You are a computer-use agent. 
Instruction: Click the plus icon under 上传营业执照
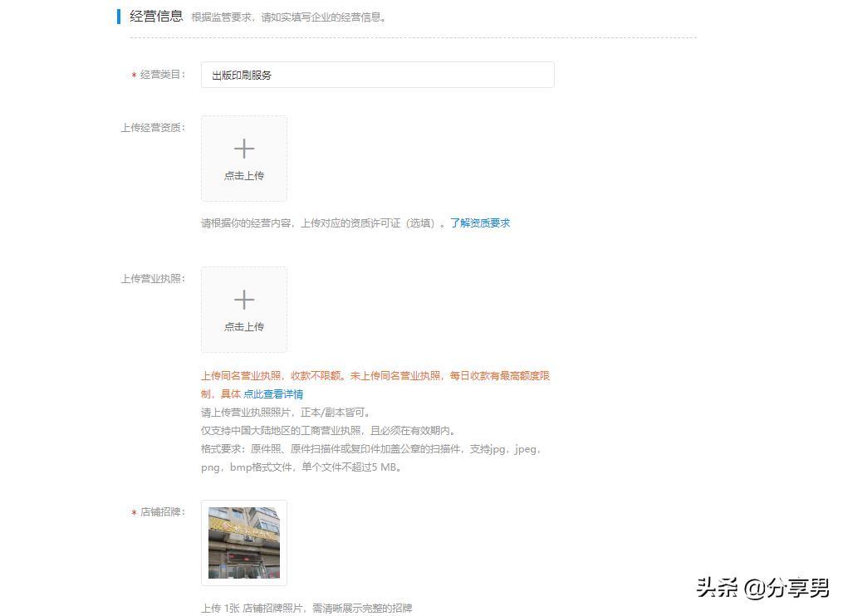(244, 300)
